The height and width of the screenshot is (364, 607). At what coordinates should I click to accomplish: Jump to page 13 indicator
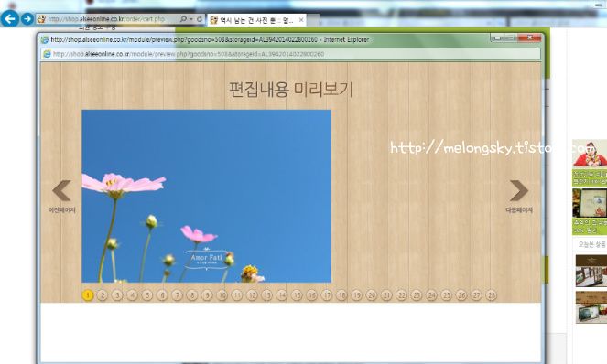click(x=266, y=295)
